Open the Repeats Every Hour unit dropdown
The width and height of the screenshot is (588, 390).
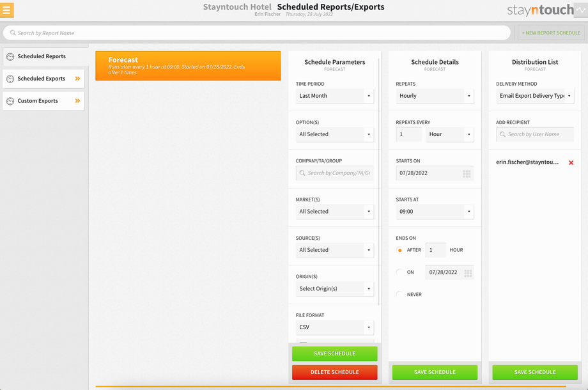449,135
